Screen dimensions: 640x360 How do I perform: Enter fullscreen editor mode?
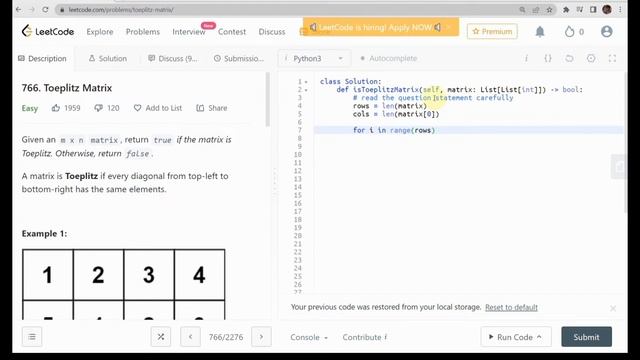(x=612, y=58)
